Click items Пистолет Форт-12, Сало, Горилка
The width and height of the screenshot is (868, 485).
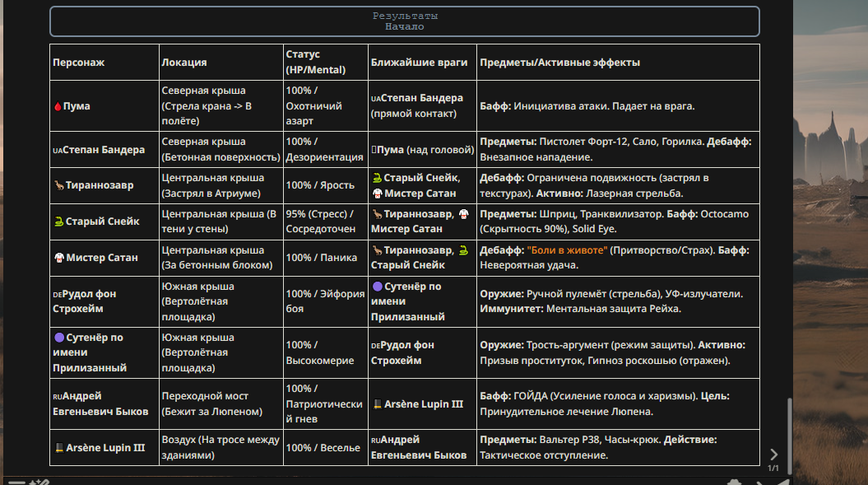click(622, 142)
